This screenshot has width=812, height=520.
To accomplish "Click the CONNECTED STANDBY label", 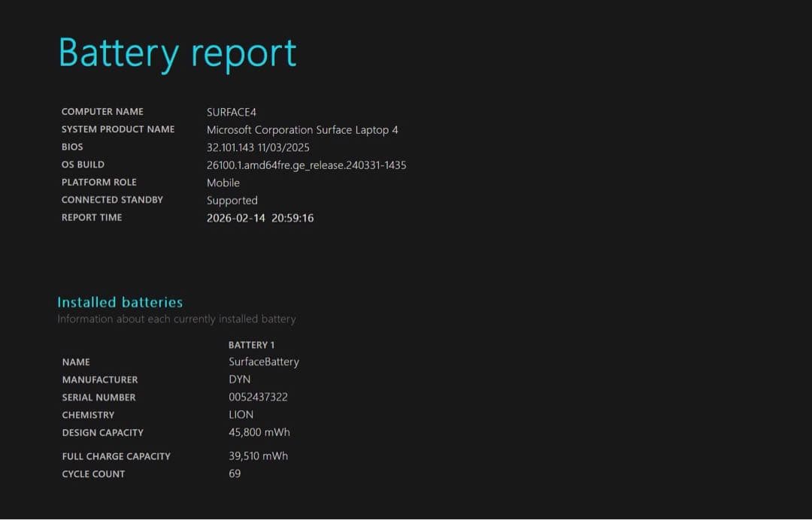I will click(112, 200).
